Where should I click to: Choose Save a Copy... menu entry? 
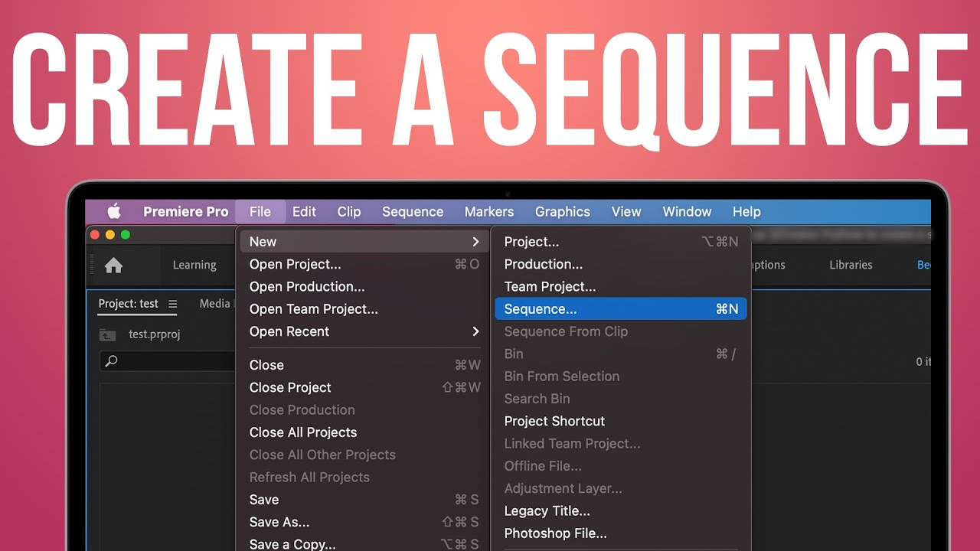(x=363, y=544)
